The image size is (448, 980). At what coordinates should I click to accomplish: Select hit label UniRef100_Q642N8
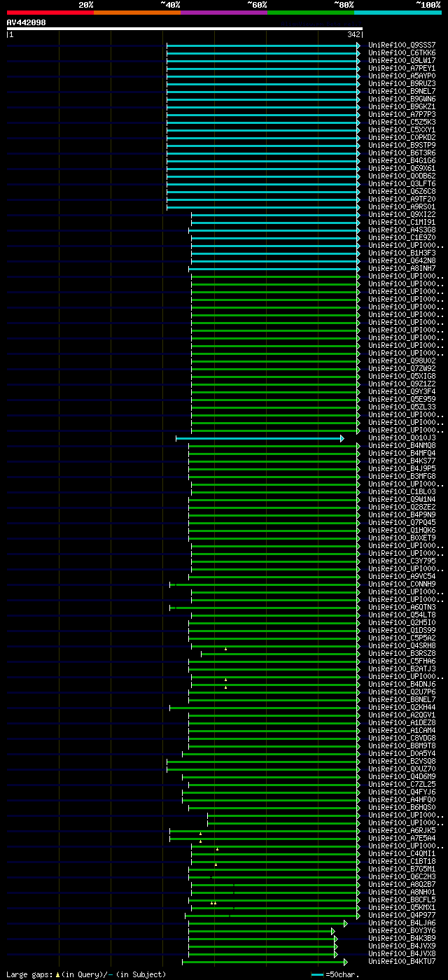coord(402,260)
